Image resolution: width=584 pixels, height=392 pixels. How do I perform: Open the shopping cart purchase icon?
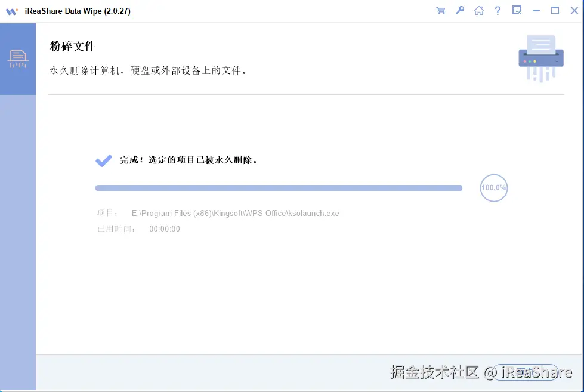pyautogui.click(x=440, y=10)
